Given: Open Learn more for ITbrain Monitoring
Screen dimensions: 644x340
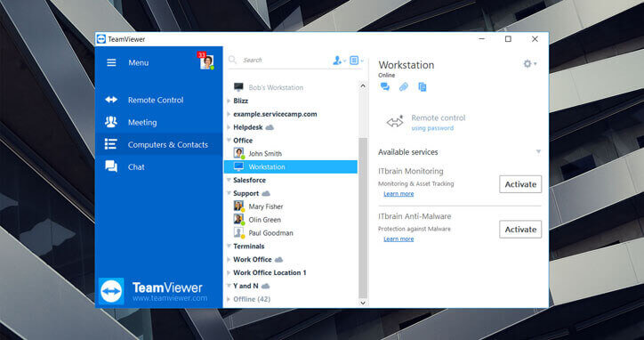Looking at the screenshot, I should tap(398, 194).
